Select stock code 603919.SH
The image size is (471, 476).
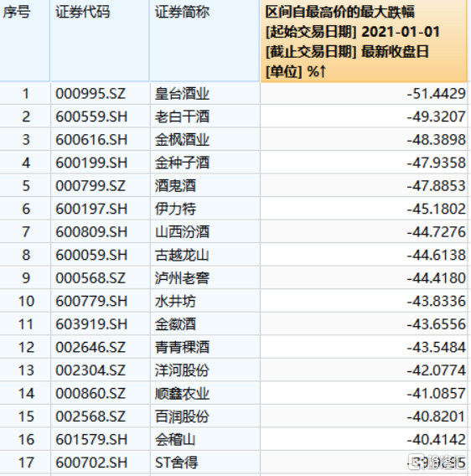tap(91, 324)
